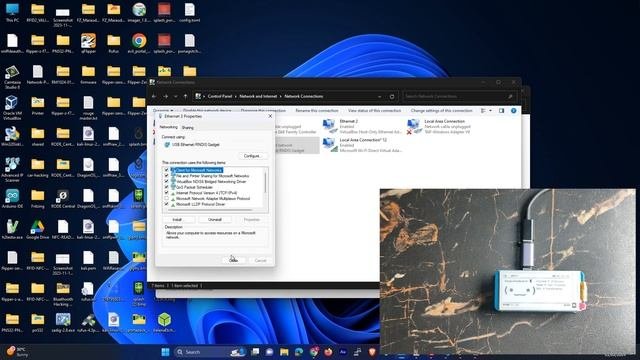Open Camtasia Studio 8 shortcut
Viewport: 640px width, 360px height.
[12, 77]
